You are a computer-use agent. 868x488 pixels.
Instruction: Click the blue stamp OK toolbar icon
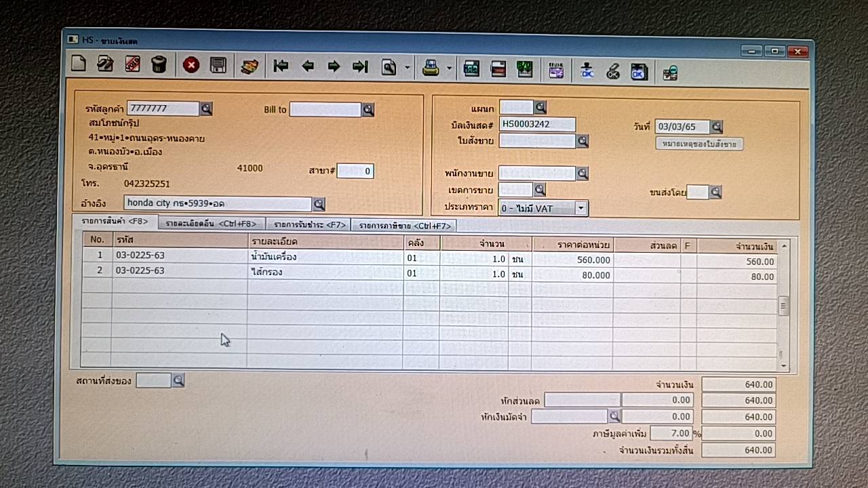coord(587,70)
